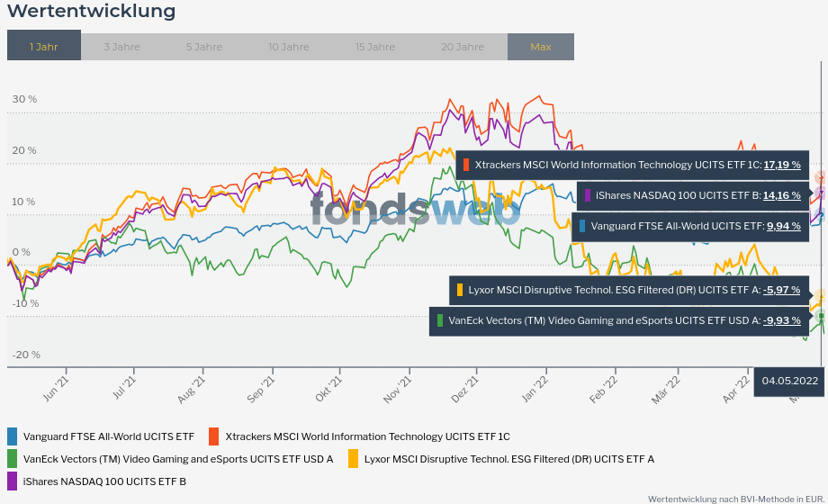828x504 pixels.
Task: Toggle purple iShares NASDAQ 100 legend swatch
Action: pyautogui.click(x=12, y=481)
